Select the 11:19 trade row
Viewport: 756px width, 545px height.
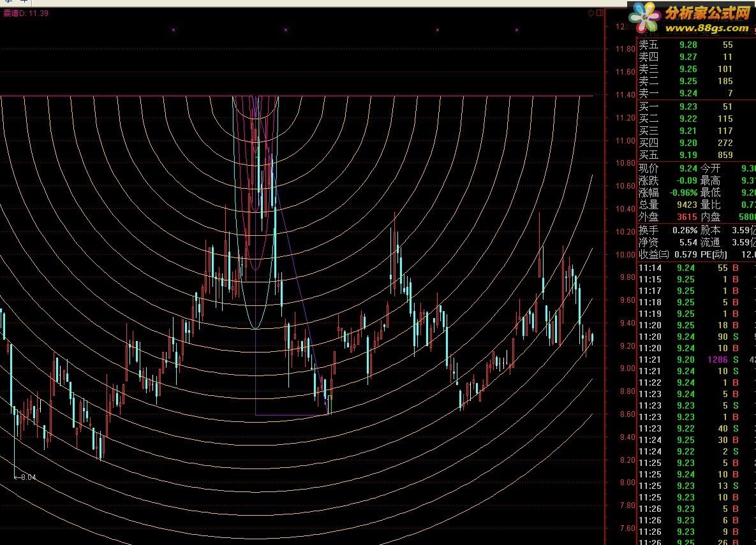pos(696,314)
